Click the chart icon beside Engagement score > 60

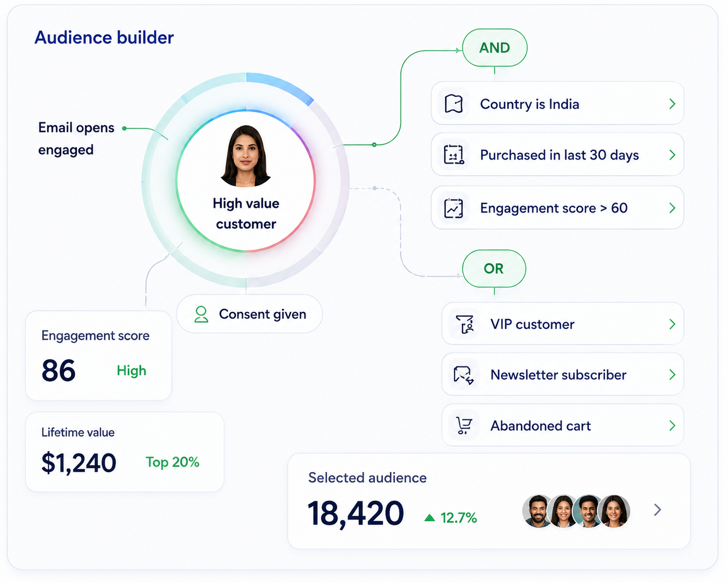453,208
